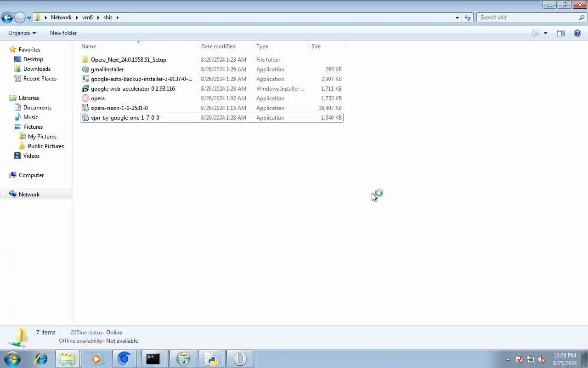The width and height of the screenshot is (588, 368).
Task: Open the Videos library
Action: (31, 156)
